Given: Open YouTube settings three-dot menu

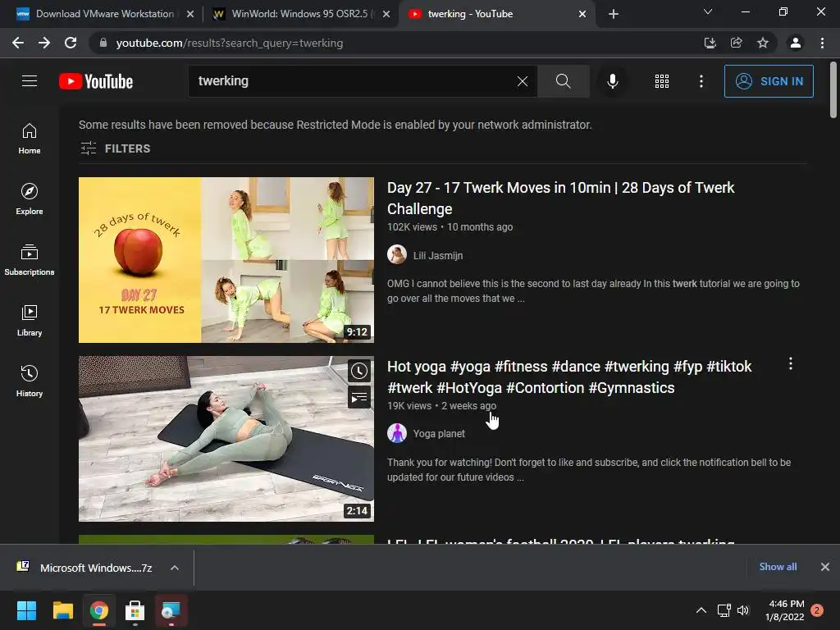Looking at the screenshot, I should 701,81.
